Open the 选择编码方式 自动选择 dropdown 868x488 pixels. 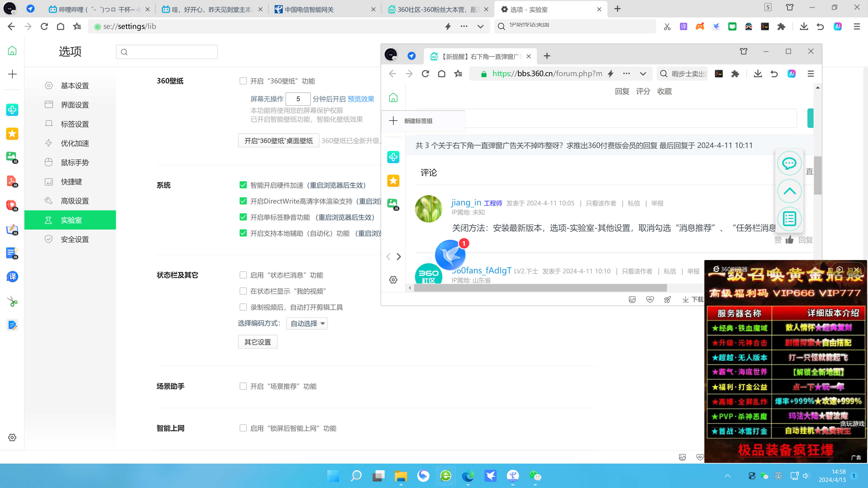(307, 324)
